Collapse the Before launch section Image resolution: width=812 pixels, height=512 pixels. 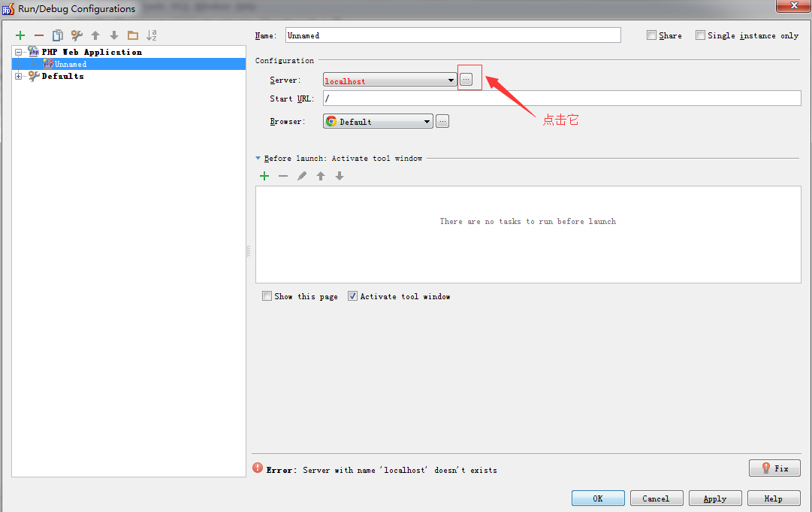(x=258, y=158)
